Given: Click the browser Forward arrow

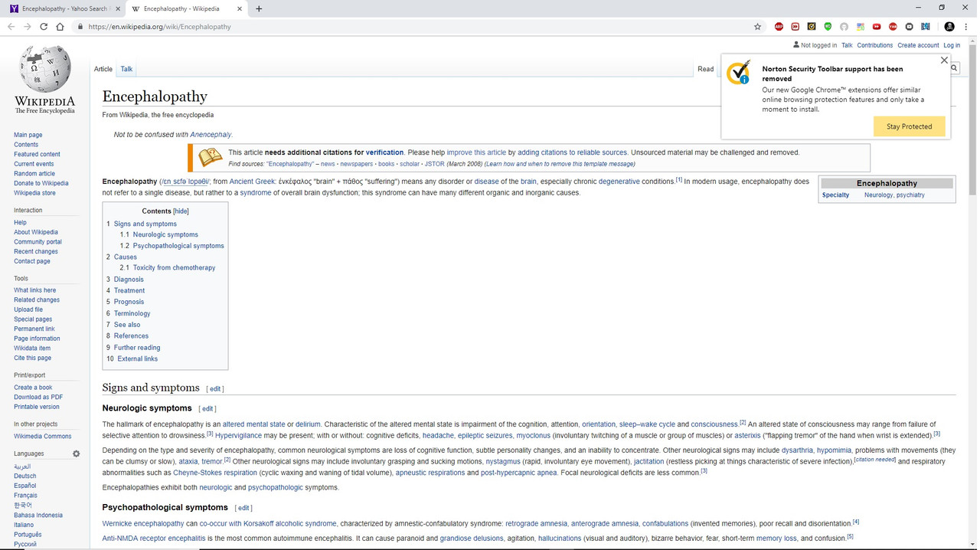Looking at the screenshot, I should 28,27.
